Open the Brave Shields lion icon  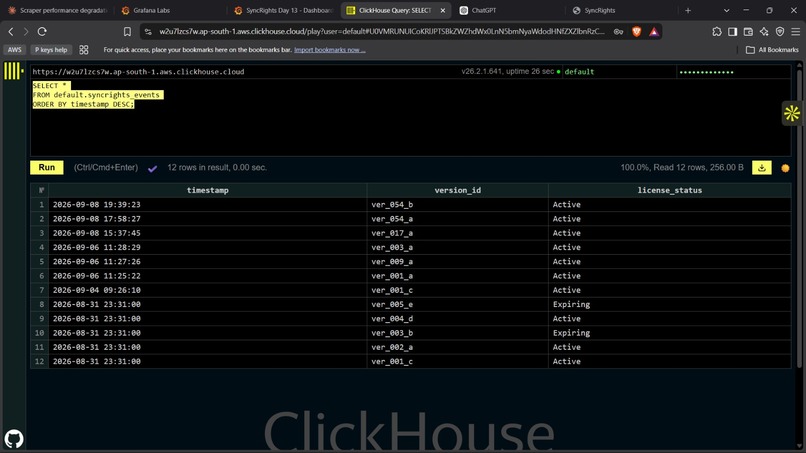(636, 32)
